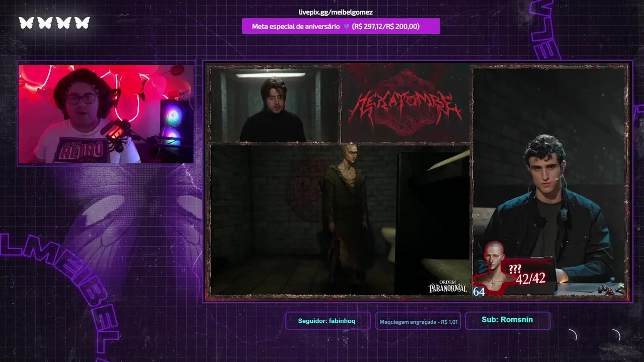This screenshot has height=362, width=644.
Task: Click the RETRO text on the shirt
Action: coord(81,150)
